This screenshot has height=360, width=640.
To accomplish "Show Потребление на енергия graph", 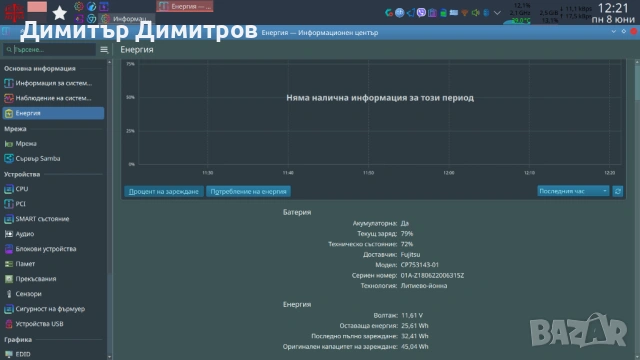I will [248, 191].
